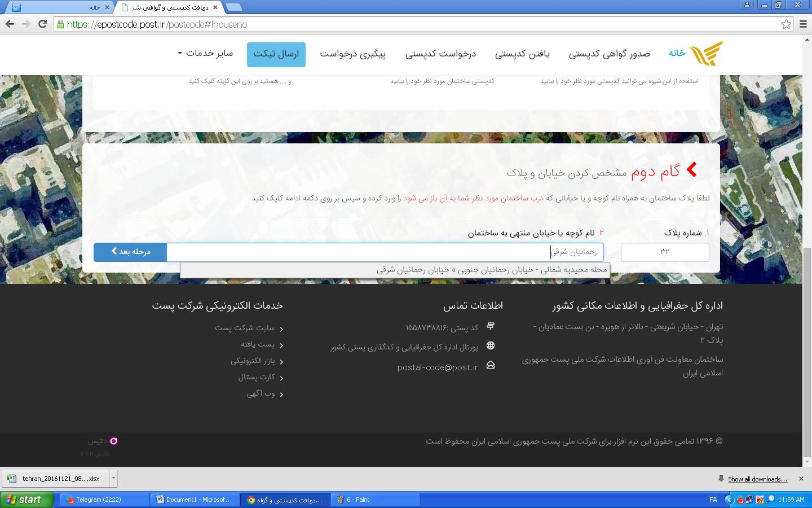
Task: Click the system tray clock 11:59 AM
Action: 791,500
